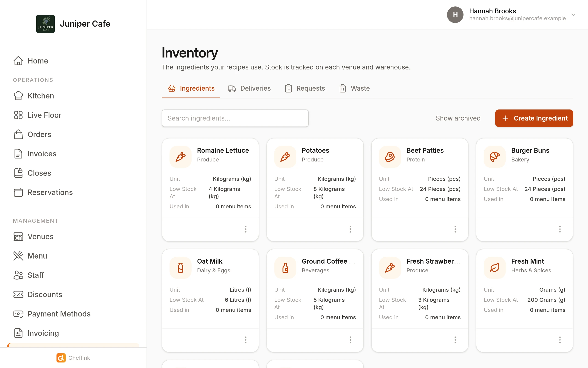Switch to the Deliveries tab

click(x=249, y=88)
